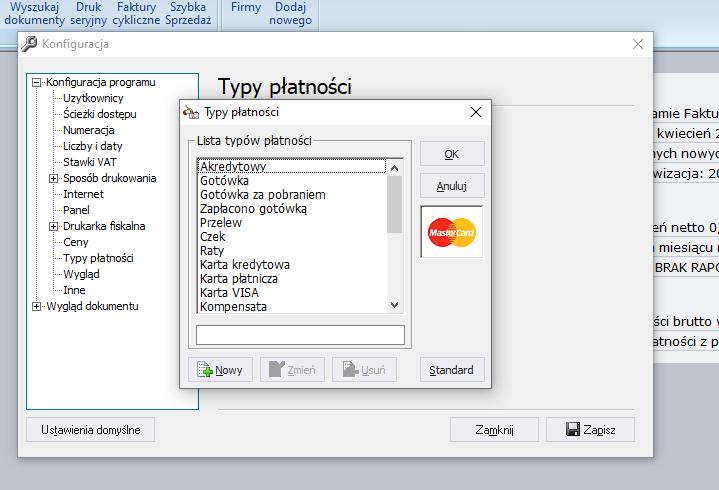Click the greyed-out Usuń delete icon
Screen dimensions: 719x490
click(x=350, y=369)
